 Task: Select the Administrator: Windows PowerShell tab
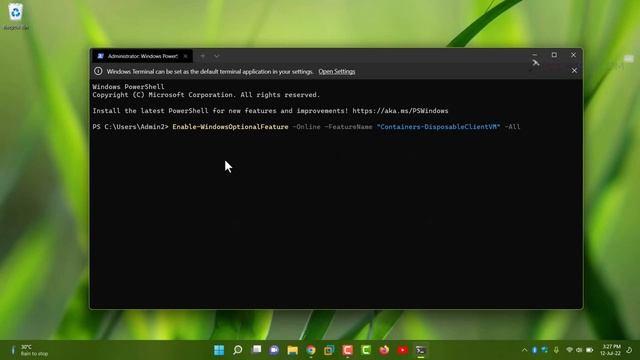click(142, 56)
